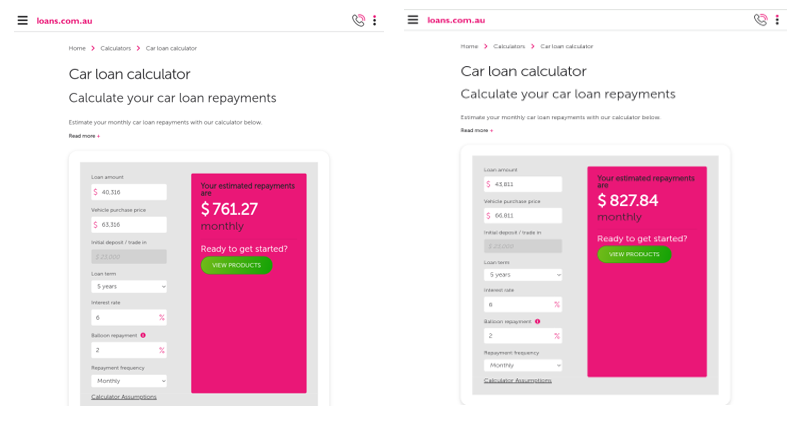This screenshot has height=421, width=799.
Task: Expand the Loan term dropdown in the left calculator
Action: click(129, 286)
